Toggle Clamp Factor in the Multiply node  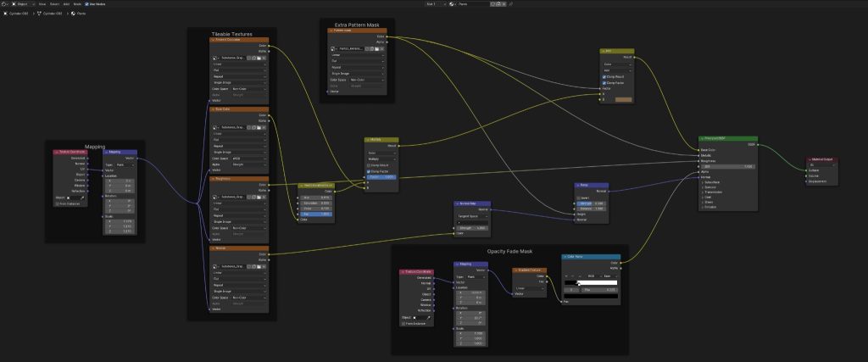pyautogui.click(x=368, y=171)
